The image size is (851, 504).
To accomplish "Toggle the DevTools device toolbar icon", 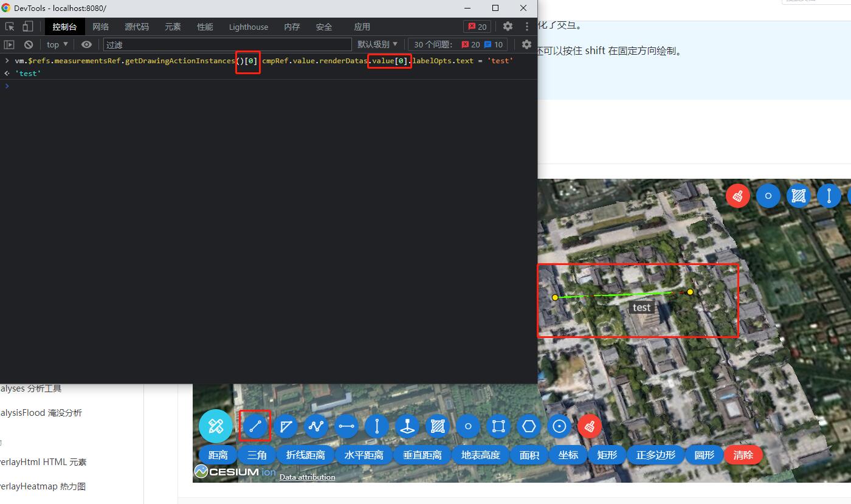I will [x=27, y=26].
